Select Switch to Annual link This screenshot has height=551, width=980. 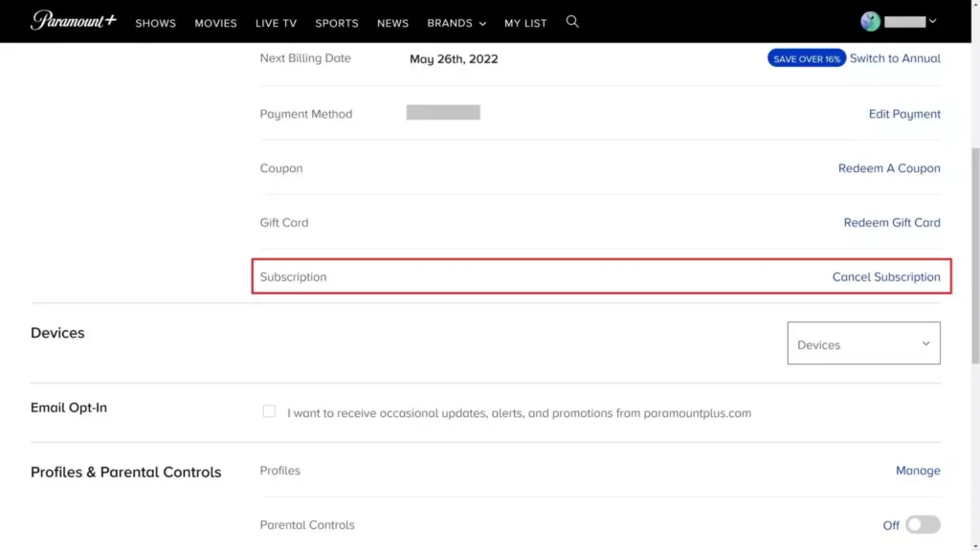[x=895, y=58]
